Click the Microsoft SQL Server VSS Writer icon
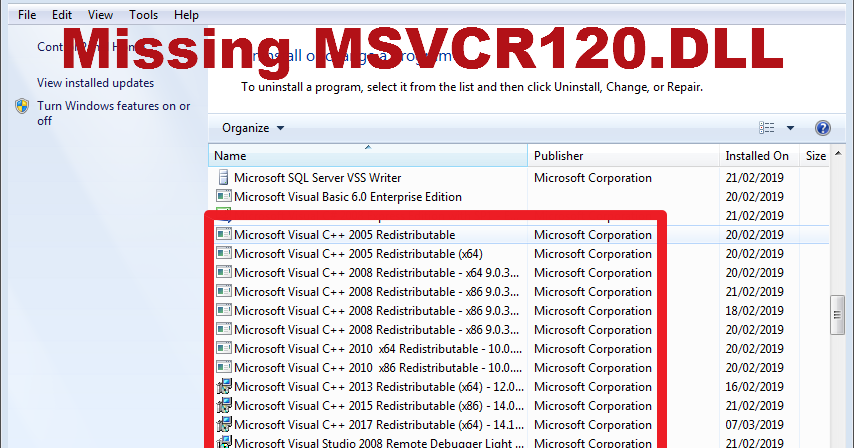This screenshot has height=448, width=854. 223,177
